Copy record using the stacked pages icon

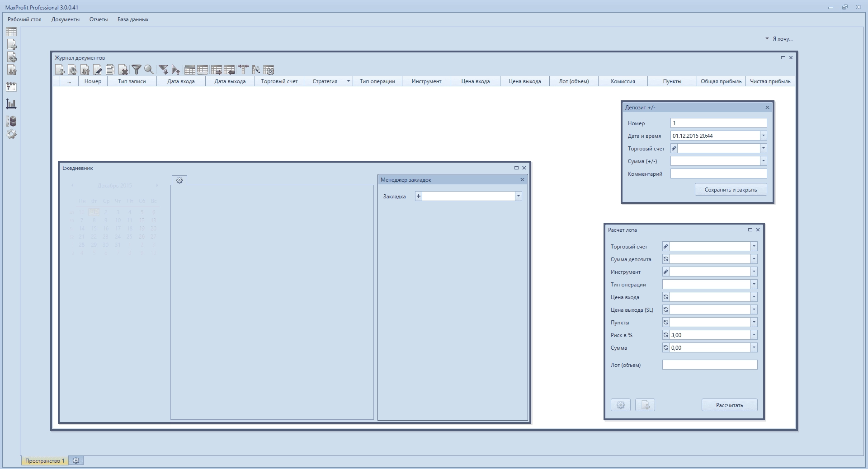point(110,70)
